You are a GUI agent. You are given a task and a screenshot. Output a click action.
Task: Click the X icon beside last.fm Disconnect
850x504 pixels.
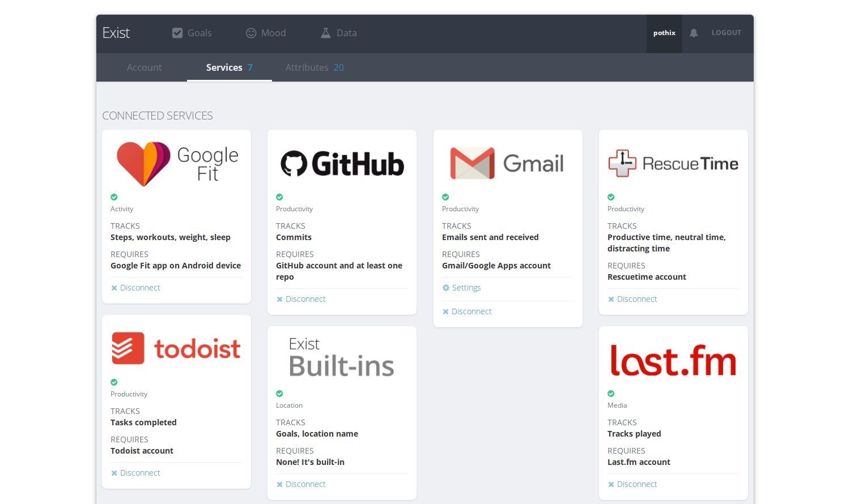click(x=611, y=485)
